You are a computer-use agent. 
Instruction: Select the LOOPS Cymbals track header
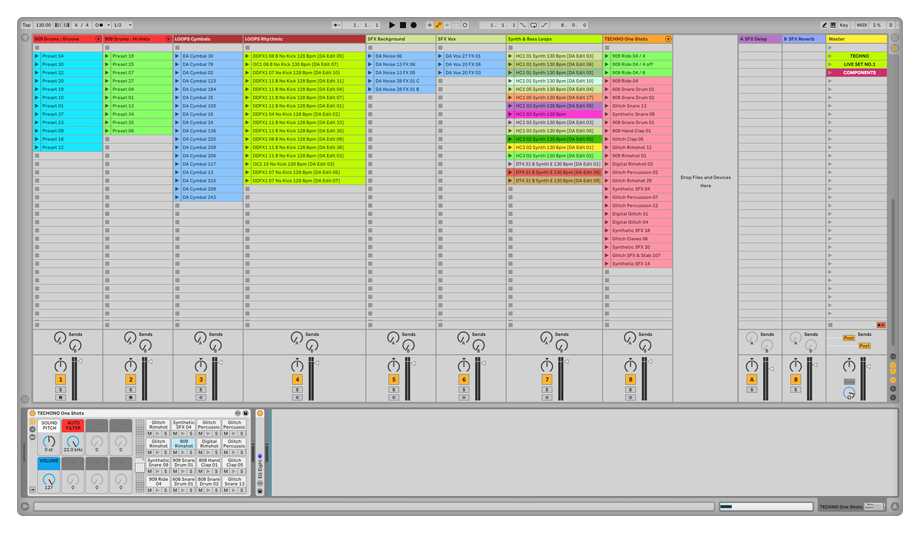pos(205,39)
